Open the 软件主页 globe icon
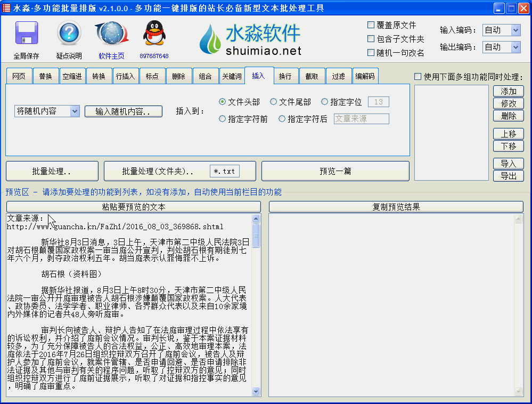The width and height of the screenshot is (532, 404). [111, 34]
